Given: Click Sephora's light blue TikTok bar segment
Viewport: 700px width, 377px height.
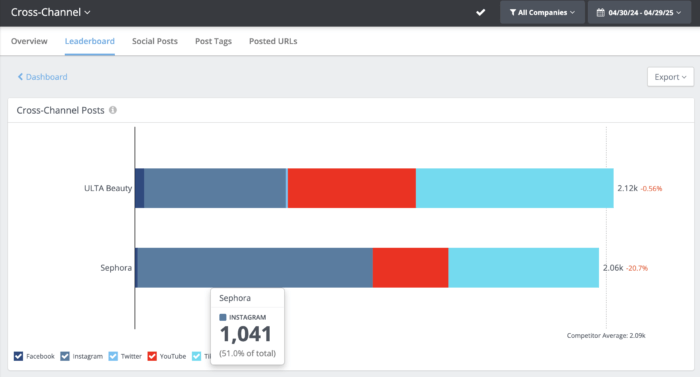Looking at the screenshot, I should [523, 268].
